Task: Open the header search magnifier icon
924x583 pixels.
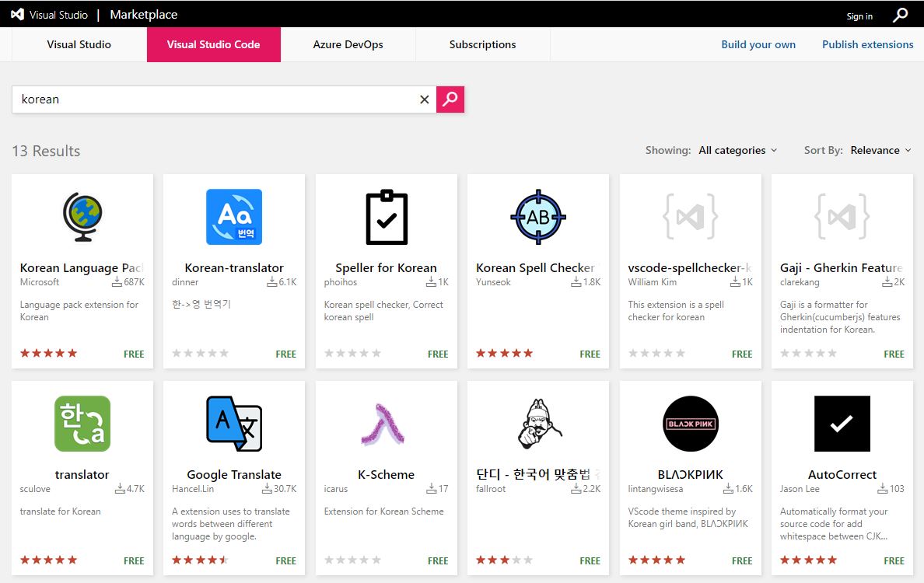Action: pos(901,15)
